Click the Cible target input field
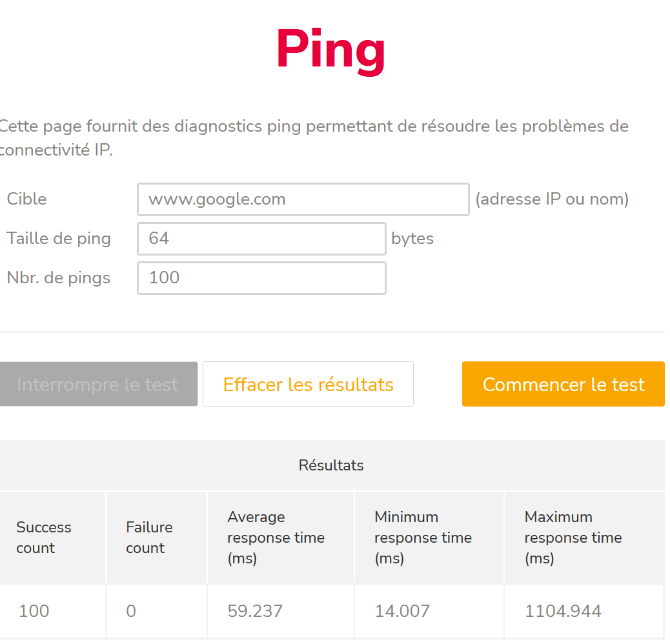Image resolution: width=670 pixels, height=644 pixels. [303, 199]
